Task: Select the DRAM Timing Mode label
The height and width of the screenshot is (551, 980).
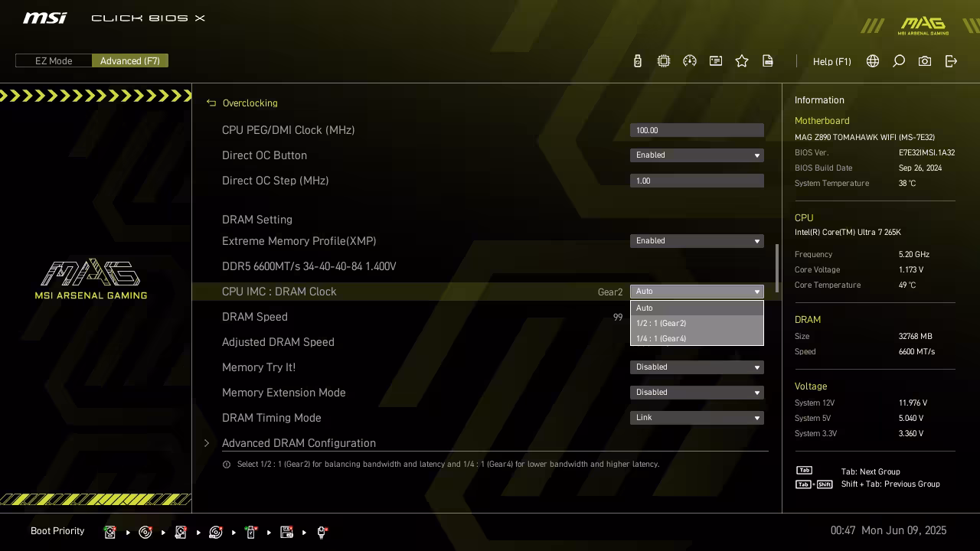Action: [272, 418]
